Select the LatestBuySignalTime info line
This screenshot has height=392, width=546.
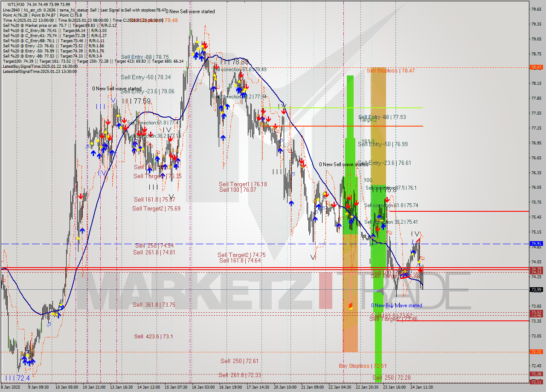(x=40, y=66)
